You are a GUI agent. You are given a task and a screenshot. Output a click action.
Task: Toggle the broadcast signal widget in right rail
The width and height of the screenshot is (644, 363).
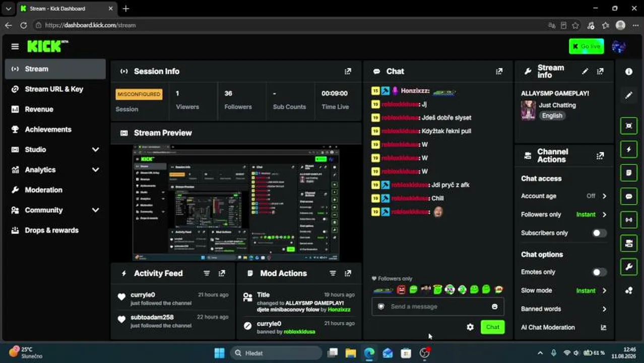tap(629, 220)
